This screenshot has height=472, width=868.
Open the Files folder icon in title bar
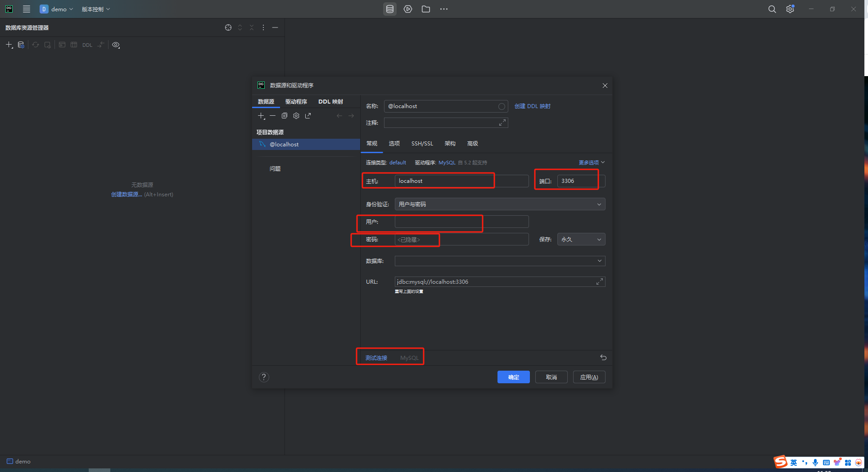click(426, 9)
